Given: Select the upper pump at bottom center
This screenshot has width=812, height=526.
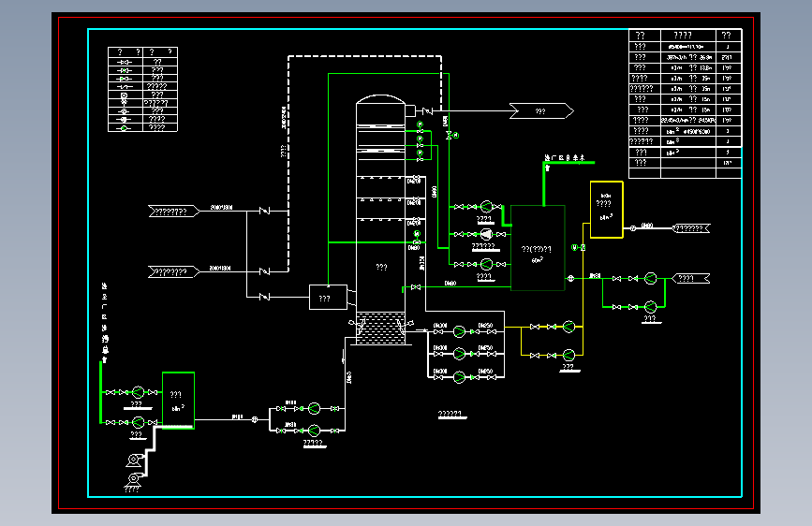Looking at the screenshot, I should [x=314, y=408].
